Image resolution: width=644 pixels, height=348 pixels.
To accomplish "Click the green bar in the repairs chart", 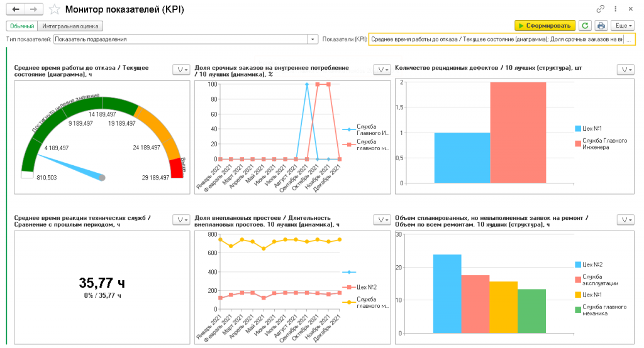I will pyautogui.click(x=532, y=311).
